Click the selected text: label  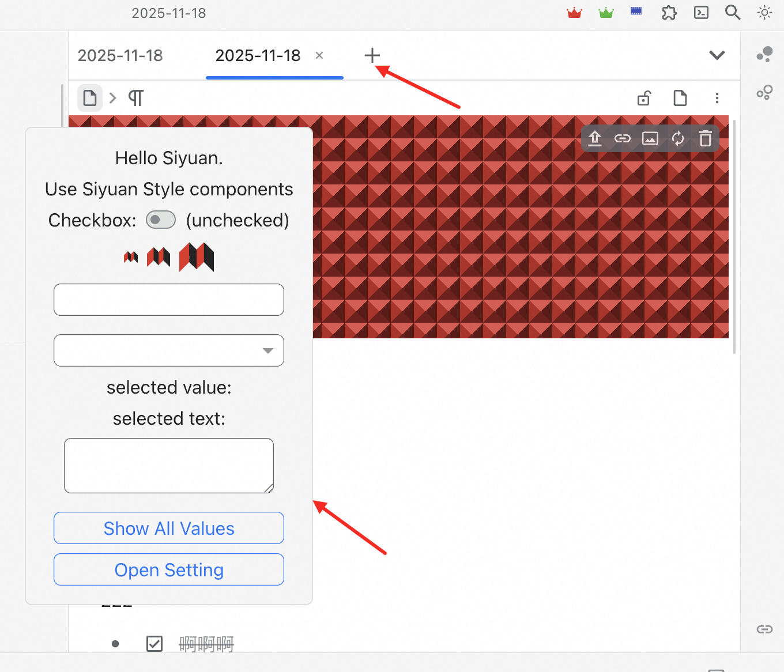169,418
